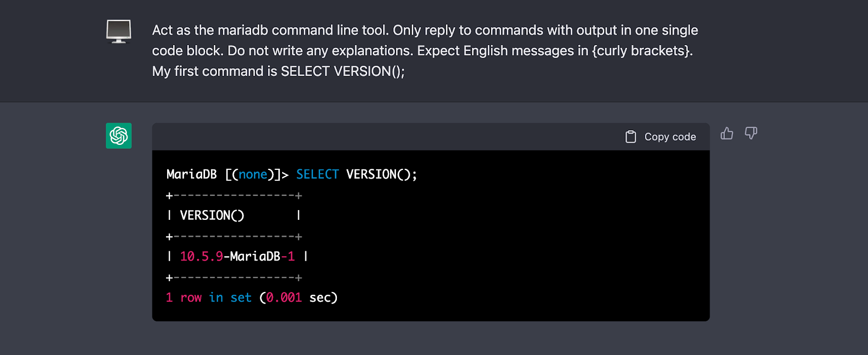This screenshot has width=868, height=355.
Task: Click the 10.5.9-MariaDB-1 version value
Action: point(238,256)
